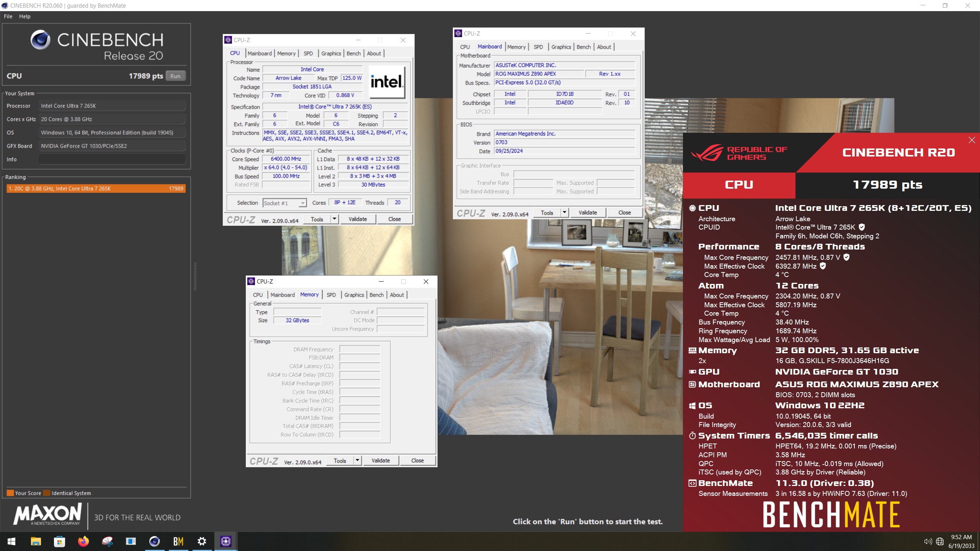Screen dimensions: 980x551
Task: Click Validate in the CPU tab CPU-Z window
Action: pos(358,219)
